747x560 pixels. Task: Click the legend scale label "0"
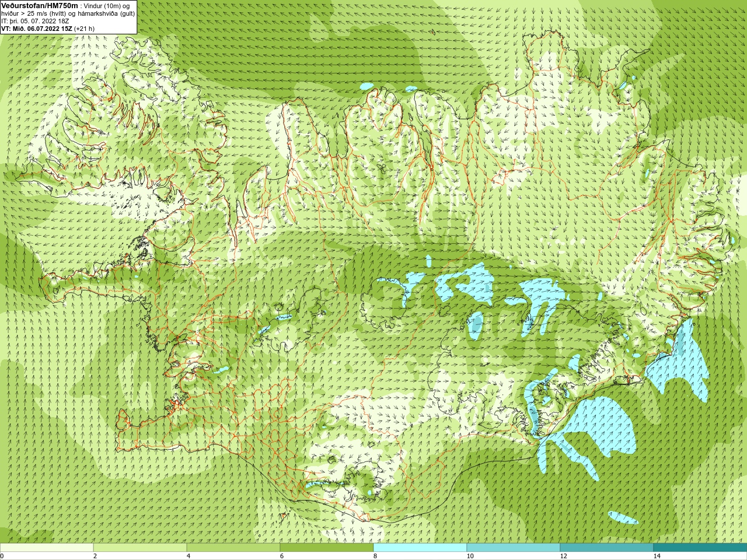(2, 556)
